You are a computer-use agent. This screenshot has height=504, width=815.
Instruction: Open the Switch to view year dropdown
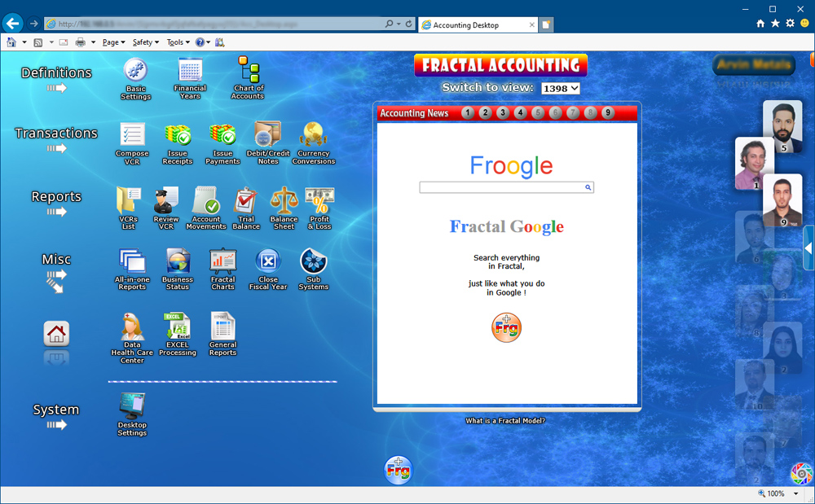pos(561,89)
